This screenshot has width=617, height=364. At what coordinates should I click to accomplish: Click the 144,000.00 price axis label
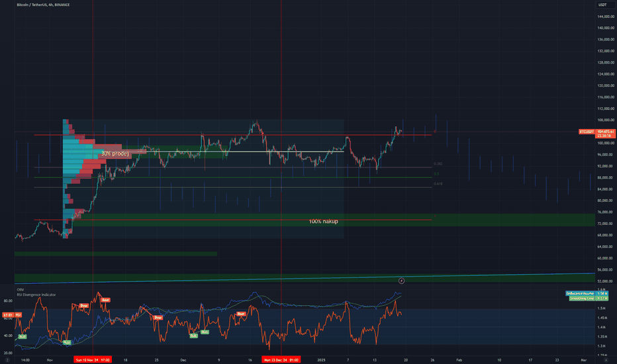606,17
